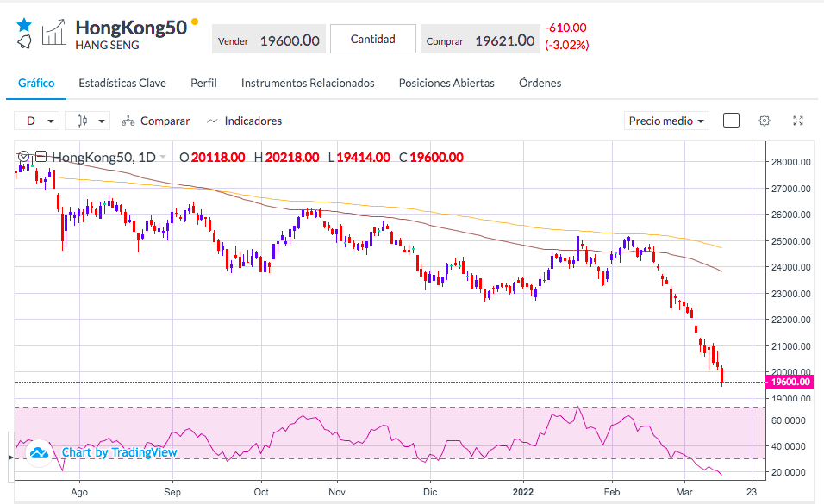Image resolution: width=824 pixels, height=504 pixels.
Task: Open the chart icon beside HongKong50
Action: click(x=53, y=32)
